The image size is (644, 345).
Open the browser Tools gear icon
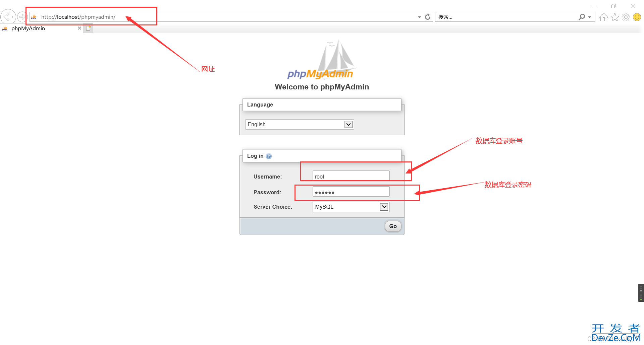pyautogui.click(x=626, y=17)
